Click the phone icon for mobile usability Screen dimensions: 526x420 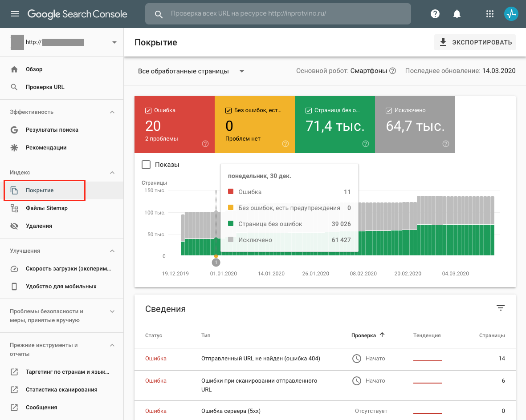(x=14, y=287)
